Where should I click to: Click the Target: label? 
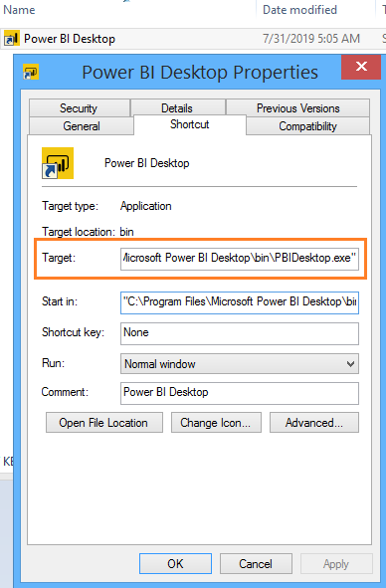[59, 258]
